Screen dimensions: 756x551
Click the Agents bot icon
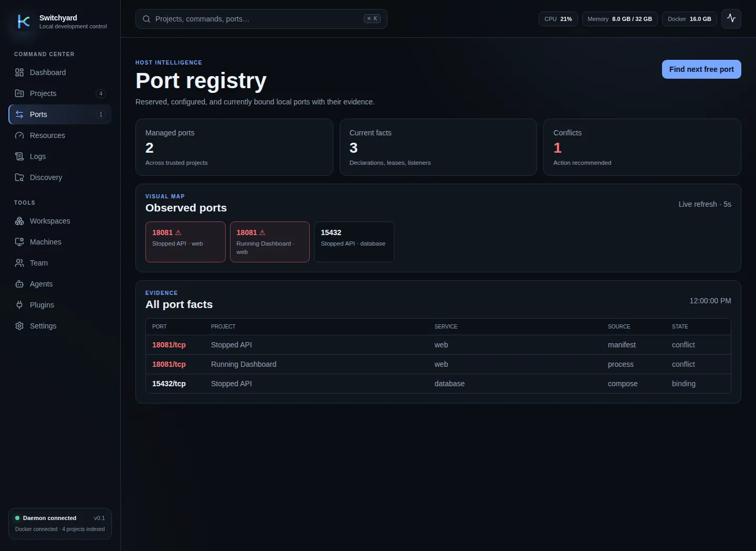(x=19, y=284)
